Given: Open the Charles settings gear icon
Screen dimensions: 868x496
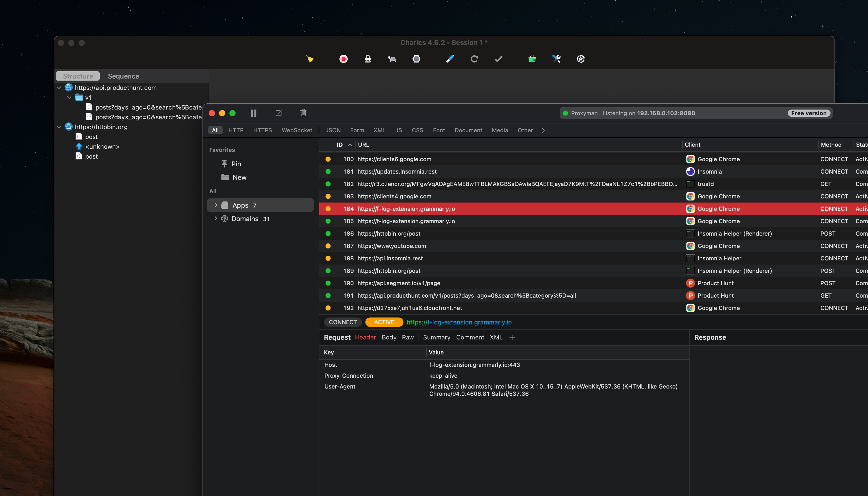Looking at the screenshot, I should (580, 59).
